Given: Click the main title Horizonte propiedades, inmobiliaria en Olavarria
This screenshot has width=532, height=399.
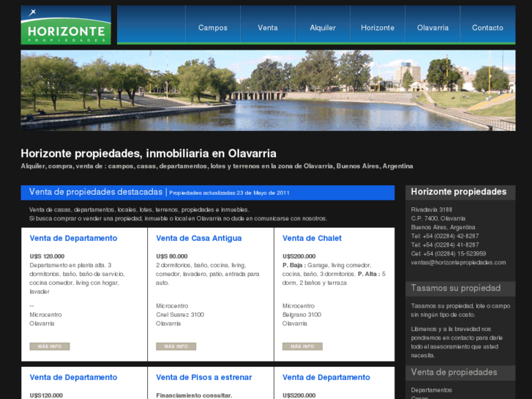Looking at the screenshot, I should [149, 154].
